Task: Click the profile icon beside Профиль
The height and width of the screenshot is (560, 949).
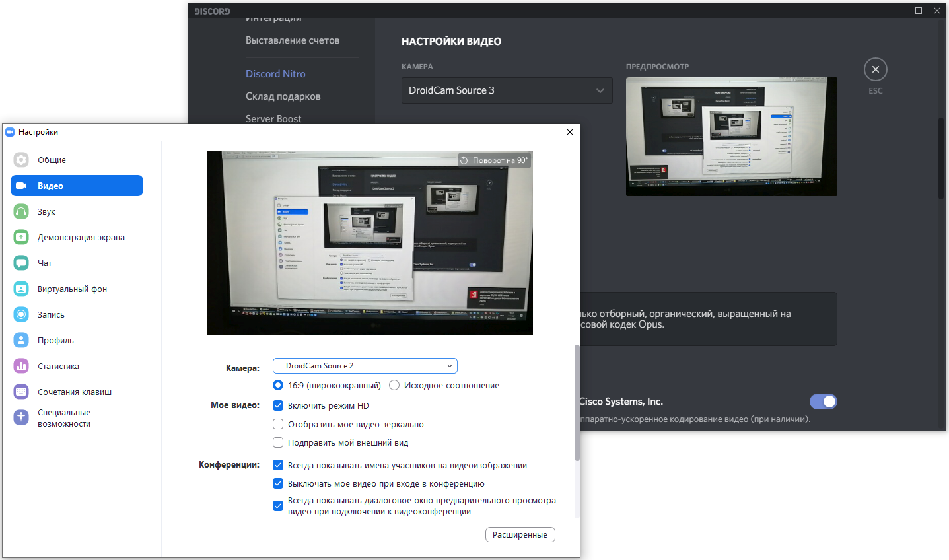Action: pos(21,340)
